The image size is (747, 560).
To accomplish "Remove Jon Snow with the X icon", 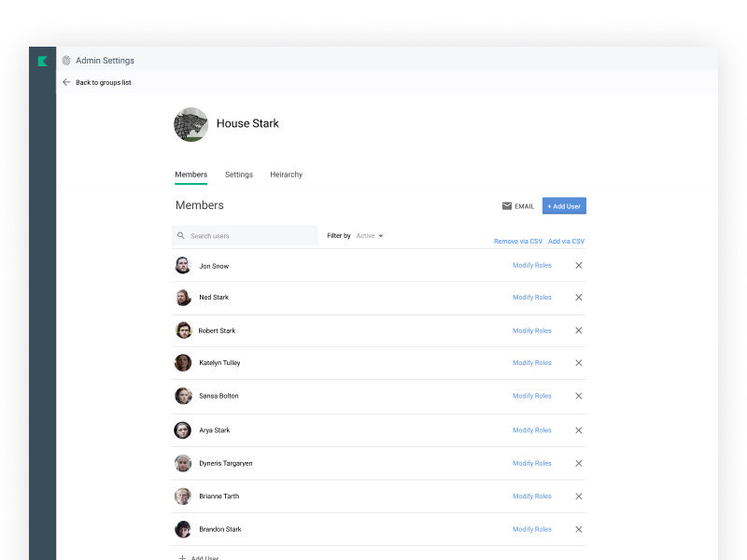I will pos(578,266).
